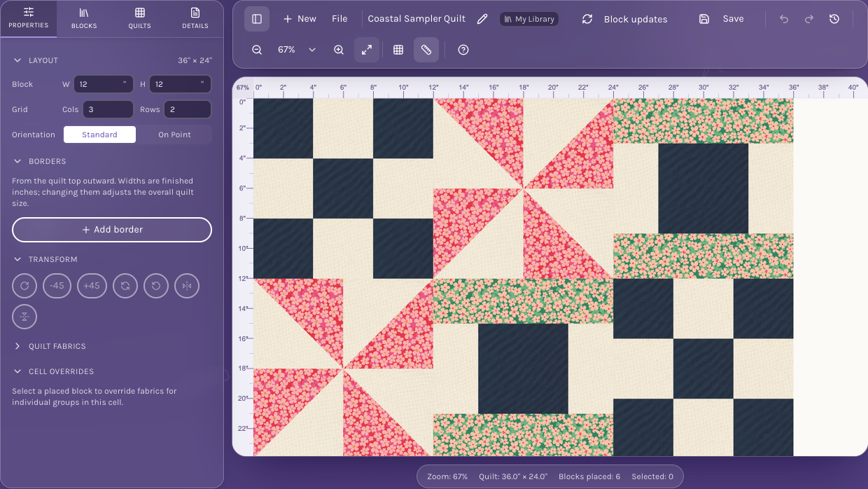Click the zoom out magnifier
The width and height of the screenshot is (868, 489).
click(x=257, y=50)
